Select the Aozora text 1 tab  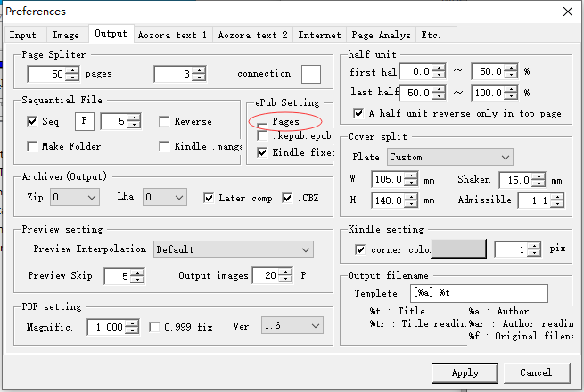coord(172,35)
